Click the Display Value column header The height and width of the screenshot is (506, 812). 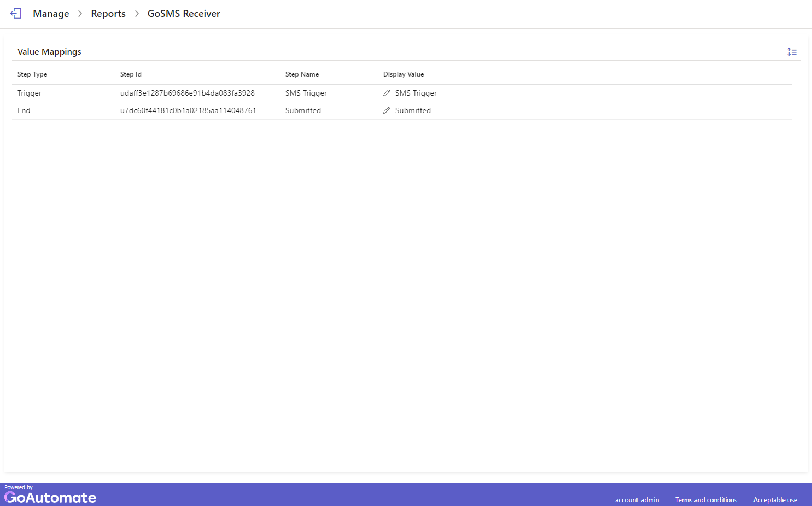(x=404, y=74)
